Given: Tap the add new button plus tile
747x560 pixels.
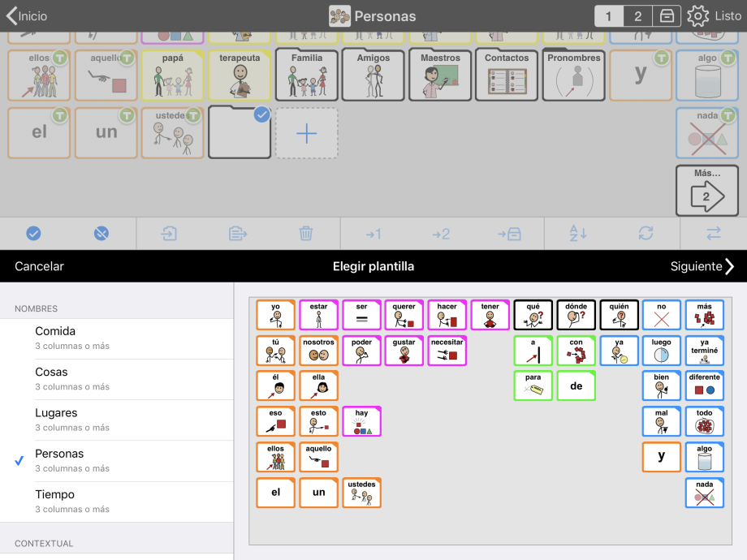Looking at the screenshot, I should coord(306,133).
